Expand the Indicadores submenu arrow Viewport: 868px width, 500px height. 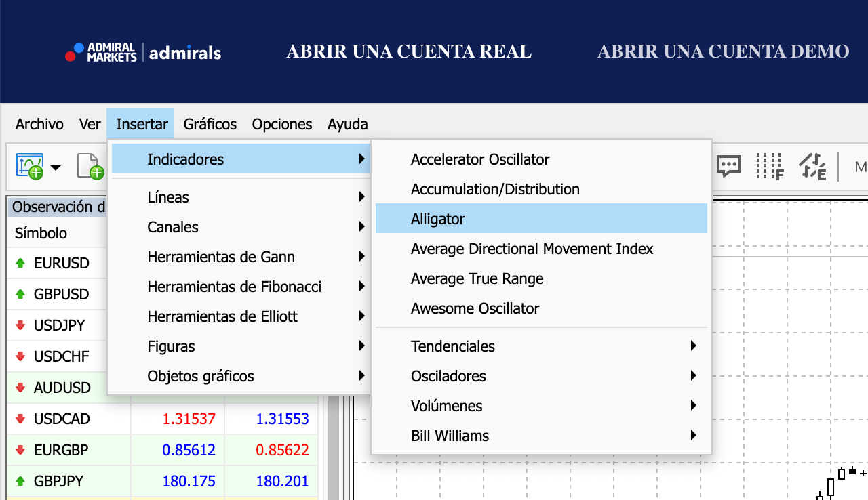(x=362, y=159)
